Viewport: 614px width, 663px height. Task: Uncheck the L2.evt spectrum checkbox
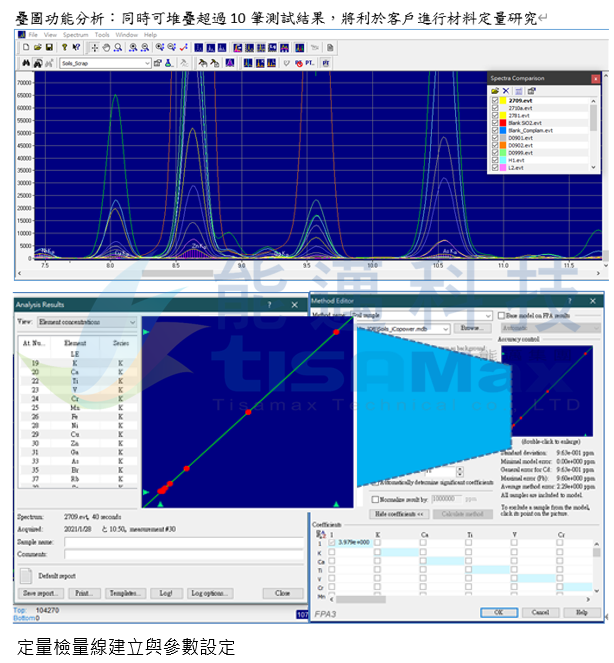495,168
